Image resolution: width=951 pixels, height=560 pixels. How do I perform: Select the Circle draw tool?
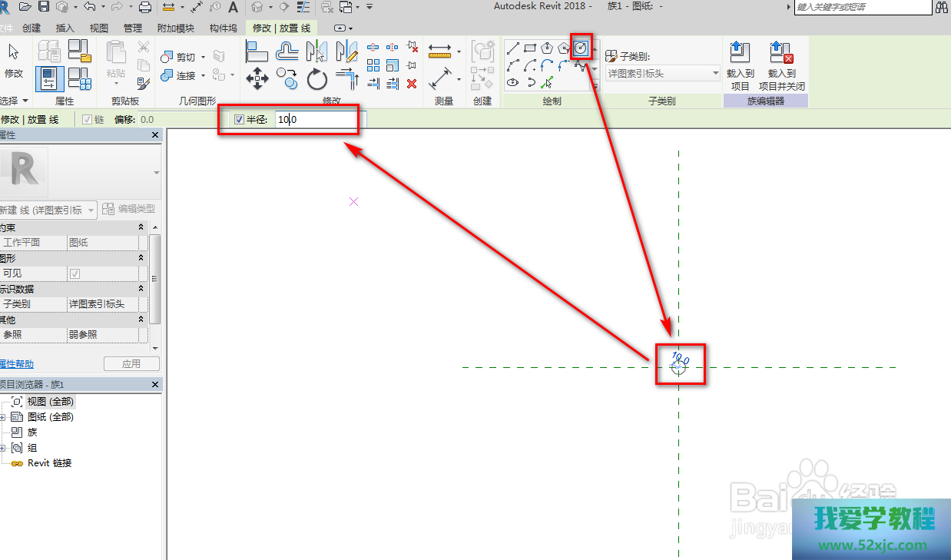pos(582,48)
